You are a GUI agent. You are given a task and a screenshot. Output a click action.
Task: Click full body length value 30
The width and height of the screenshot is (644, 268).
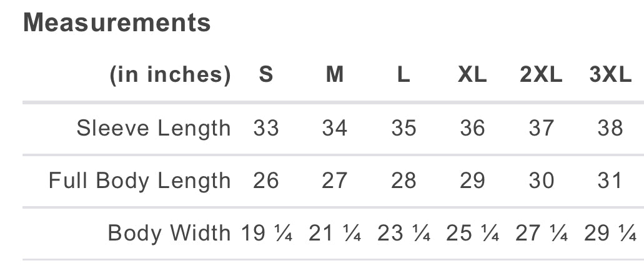pyautogui.click(x=542, y=181)
